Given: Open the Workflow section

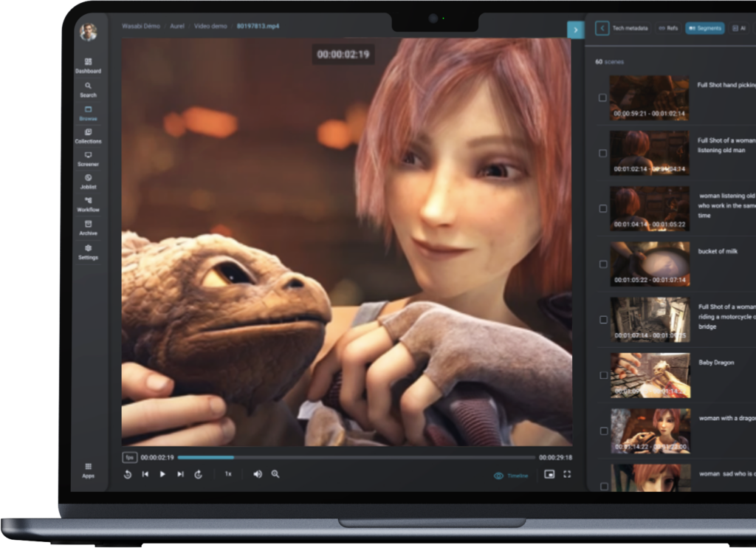Looking at the screenshot, I should [89, 205].
